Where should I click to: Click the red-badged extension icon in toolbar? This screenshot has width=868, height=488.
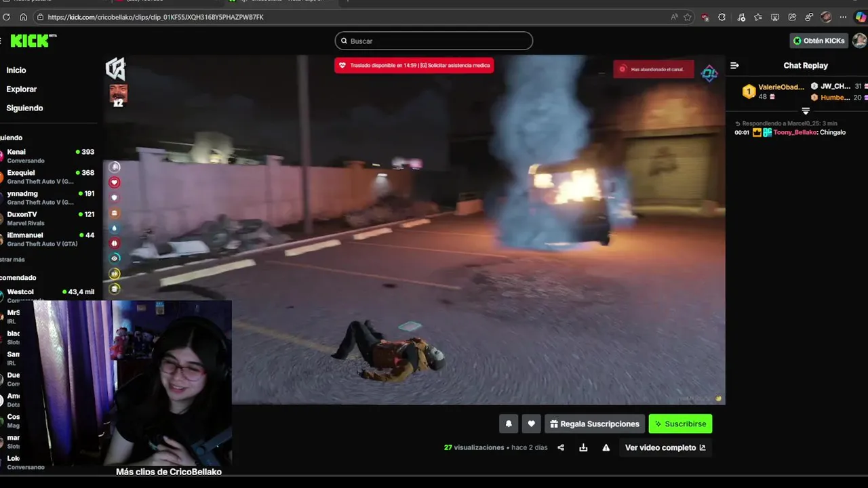coord(706,17)
